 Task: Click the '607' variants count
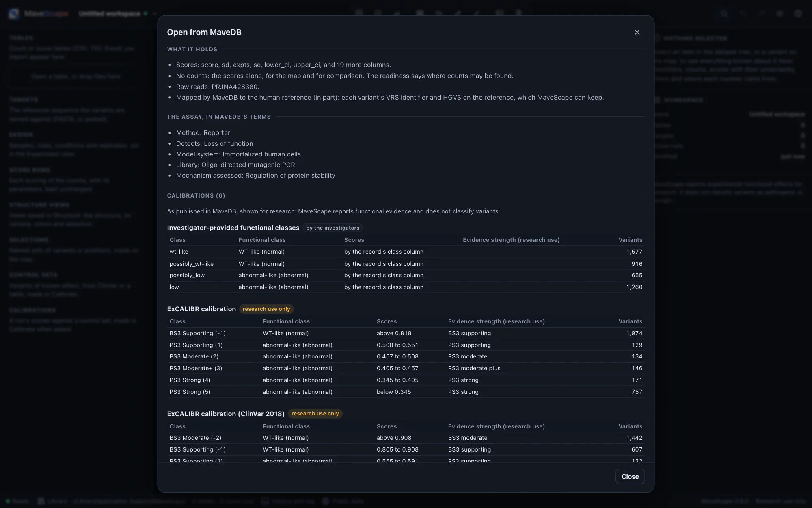click(637, 449)
